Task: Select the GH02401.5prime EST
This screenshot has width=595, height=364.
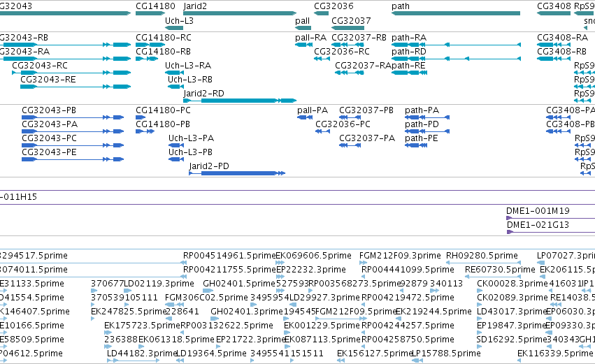Action: coord(239,284)
